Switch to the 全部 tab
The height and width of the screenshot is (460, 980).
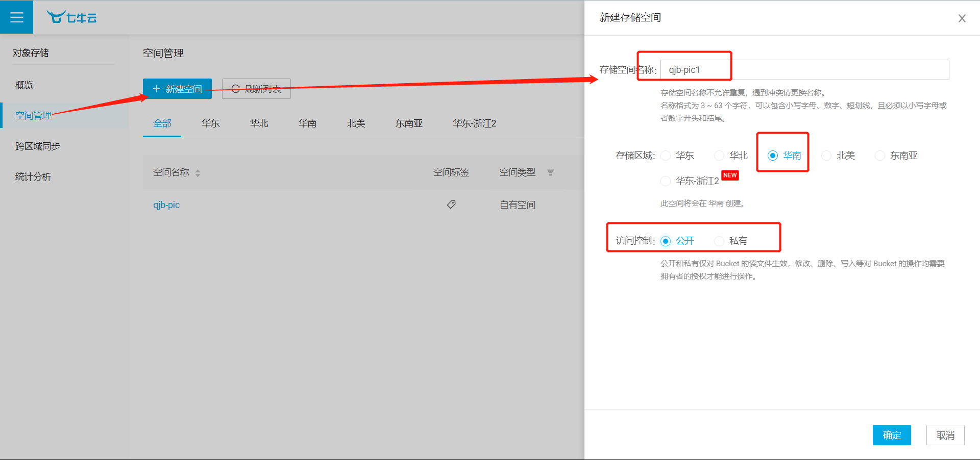coord(162,123)
